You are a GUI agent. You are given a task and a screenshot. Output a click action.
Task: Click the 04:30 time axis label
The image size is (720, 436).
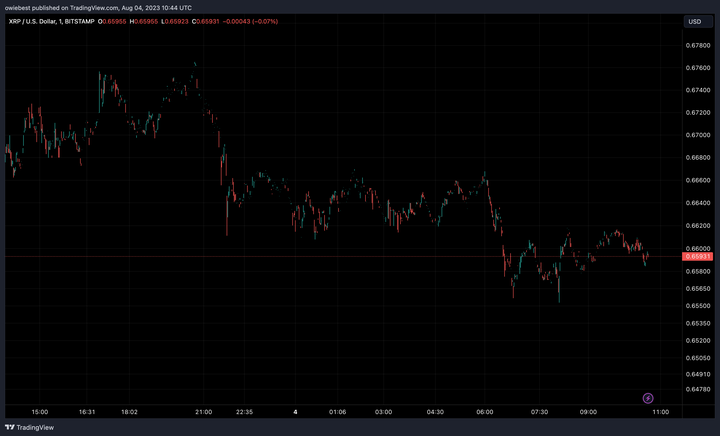435,412
